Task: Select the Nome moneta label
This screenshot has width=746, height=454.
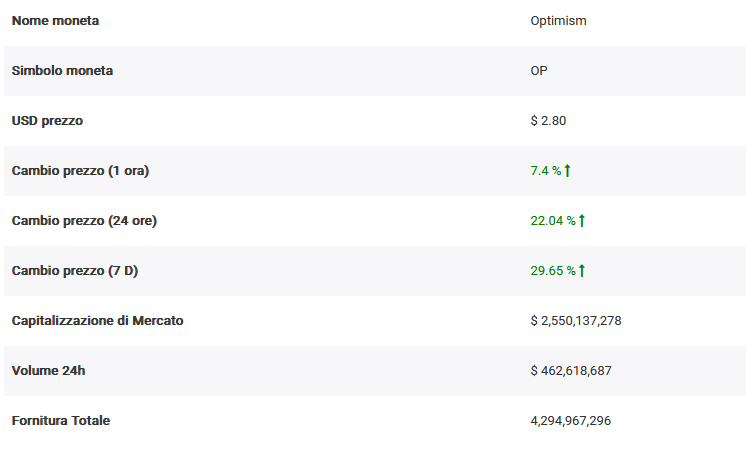Action: click(x=55, y=21)
